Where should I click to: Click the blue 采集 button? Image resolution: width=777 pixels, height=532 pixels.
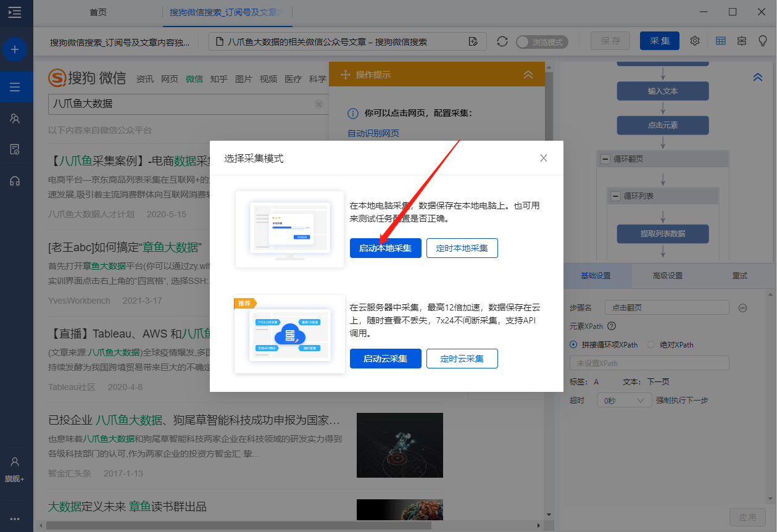pyautogui.click(x=660, y=41)
